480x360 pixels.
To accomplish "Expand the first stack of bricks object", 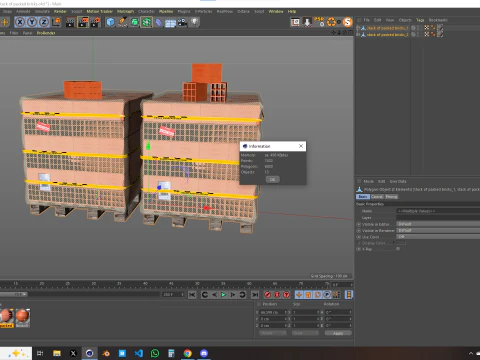I will point(358,28).
